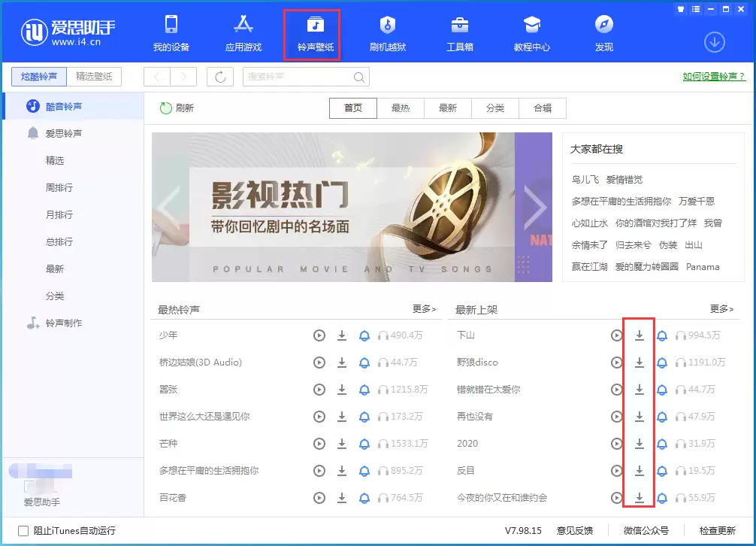The image size is (756, 546).
Task: Switch to 炫酷铃声 tab
Action: (x=38, y=77)
